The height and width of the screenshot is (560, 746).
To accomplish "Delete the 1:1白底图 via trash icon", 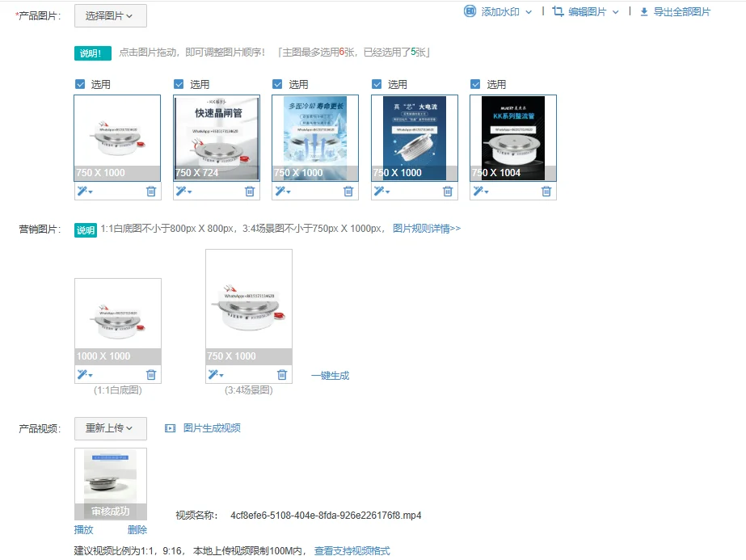I will (x=151, y=374).
